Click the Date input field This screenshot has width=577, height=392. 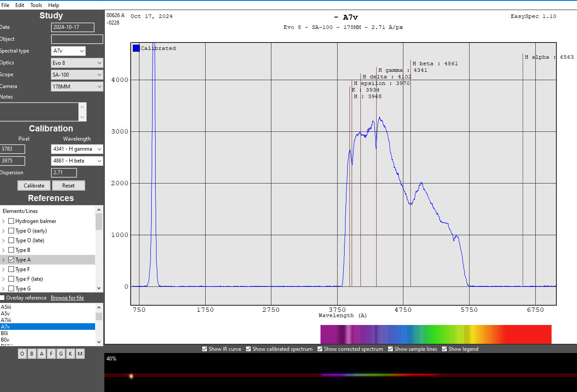click(73, 27)
